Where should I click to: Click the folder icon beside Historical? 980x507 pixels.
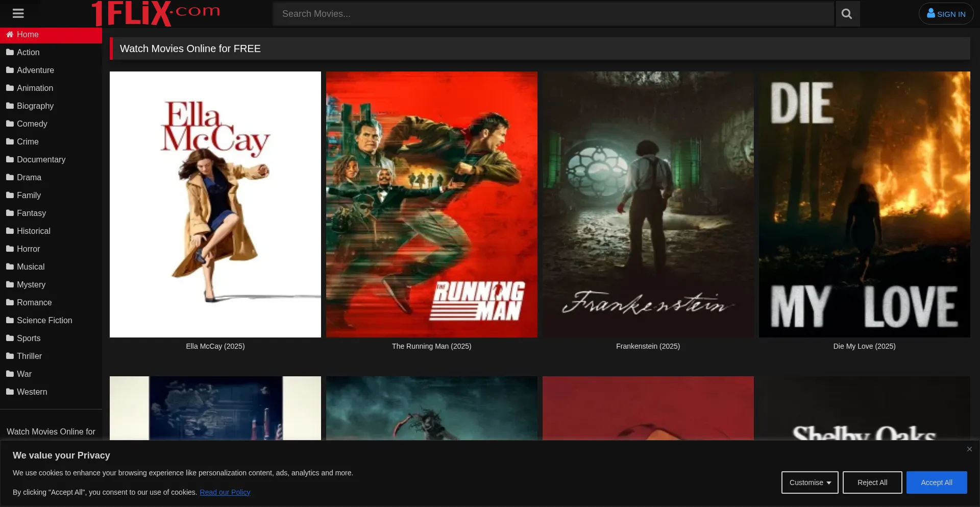tap(10, 231)
